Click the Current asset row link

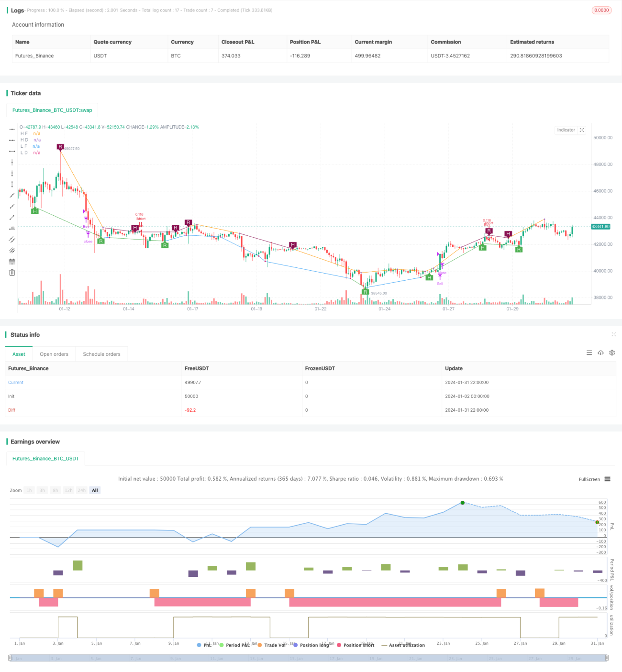click(16, 383)
